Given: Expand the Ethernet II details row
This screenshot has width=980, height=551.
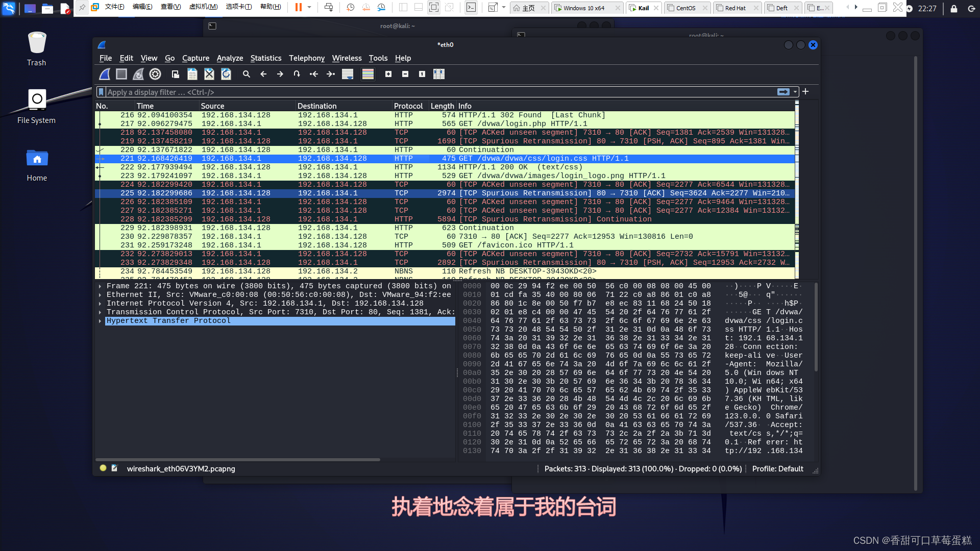Looking at the screenshot, I should tap(100, 295).
